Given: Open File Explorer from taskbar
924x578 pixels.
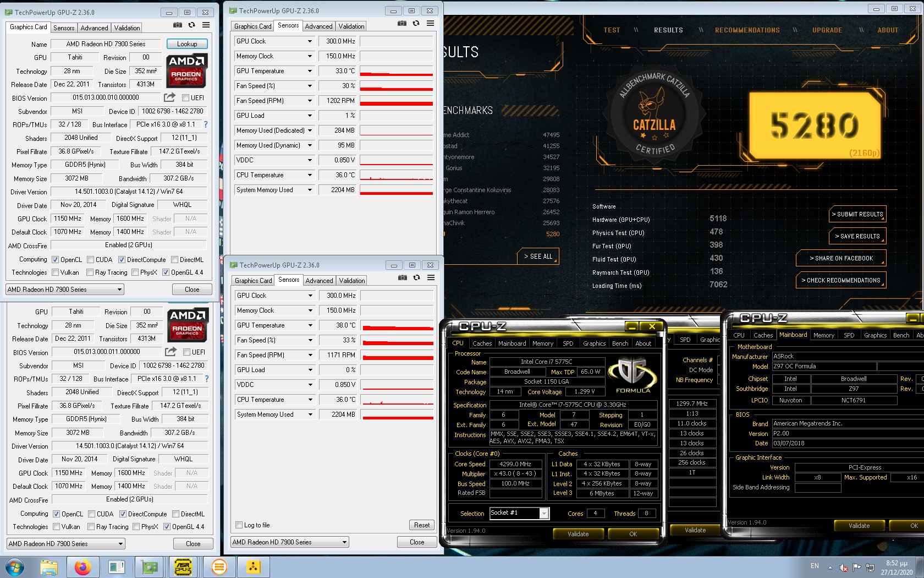Looking at the screenshot, I should coord(48,567).
